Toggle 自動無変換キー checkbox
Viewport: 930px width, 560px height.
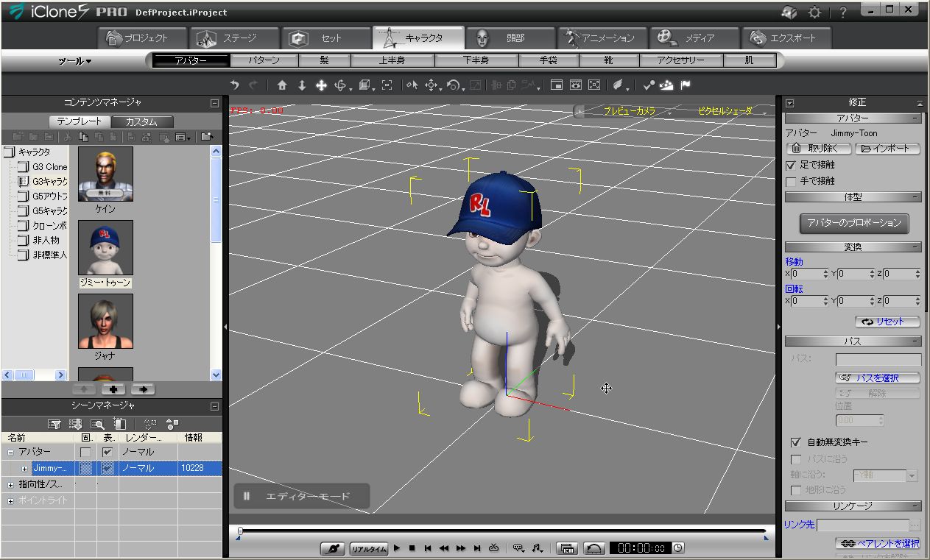pos(795,442)
